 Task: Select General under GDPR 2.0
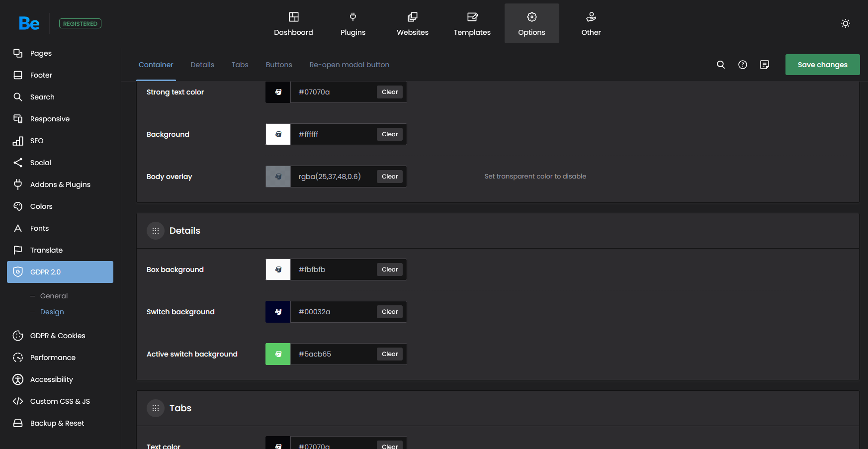(54, 296)
